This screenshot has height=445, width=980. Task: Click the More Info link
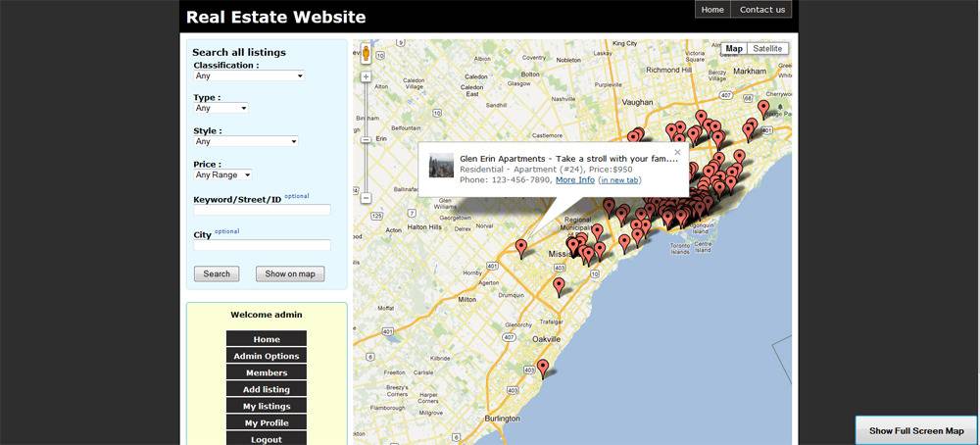pyautogui.click(x=575, y=180)
